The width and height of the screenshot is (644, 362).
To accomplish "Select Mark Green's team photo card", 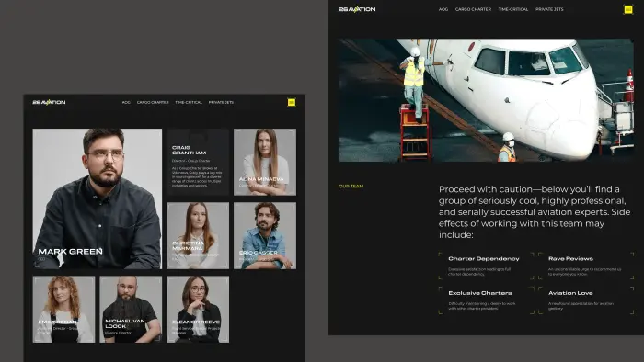I will coord(98,198).
